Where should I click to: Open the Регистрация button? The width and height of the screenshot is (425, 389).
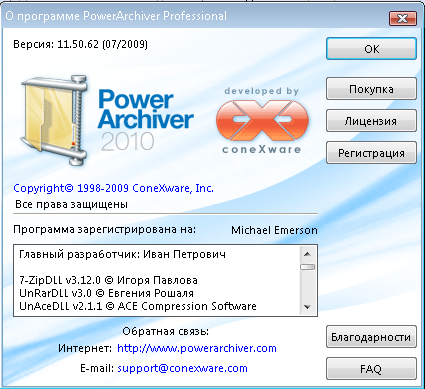pyautogui.click(x=371, y=153)
